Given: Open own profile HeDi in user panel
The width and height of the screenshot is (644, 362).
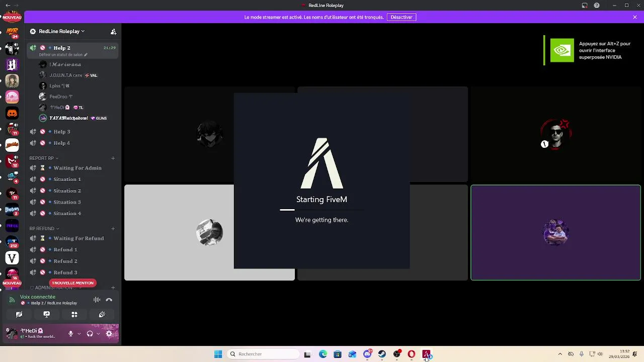Looking at the screenshot, I should pos(33,333).
